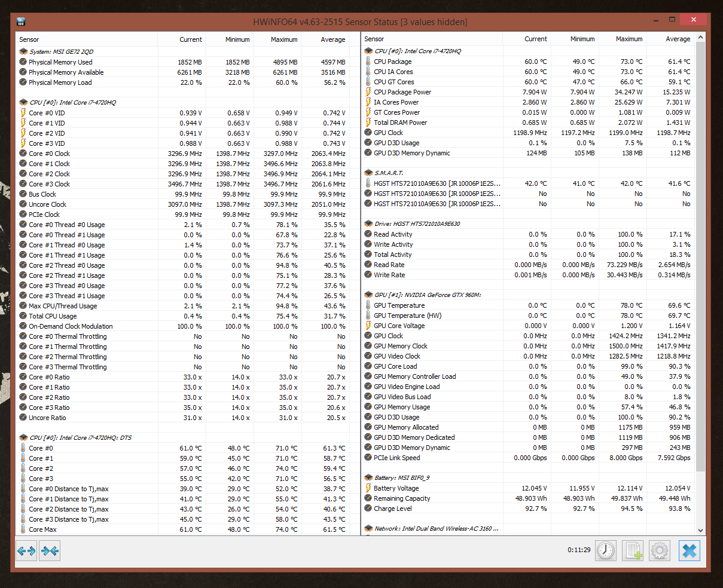Click the thermometer icon beside Core Max
Image resolution: width=723 pixels, height=588 pixels.
click(x=23, y=529)
